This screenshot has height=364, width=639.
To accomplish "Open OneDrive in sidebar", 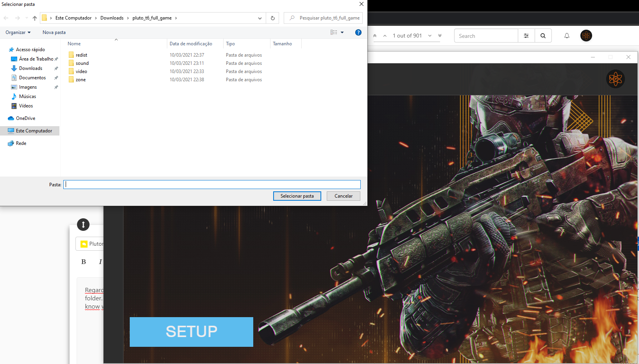I will tap(25, 118).
